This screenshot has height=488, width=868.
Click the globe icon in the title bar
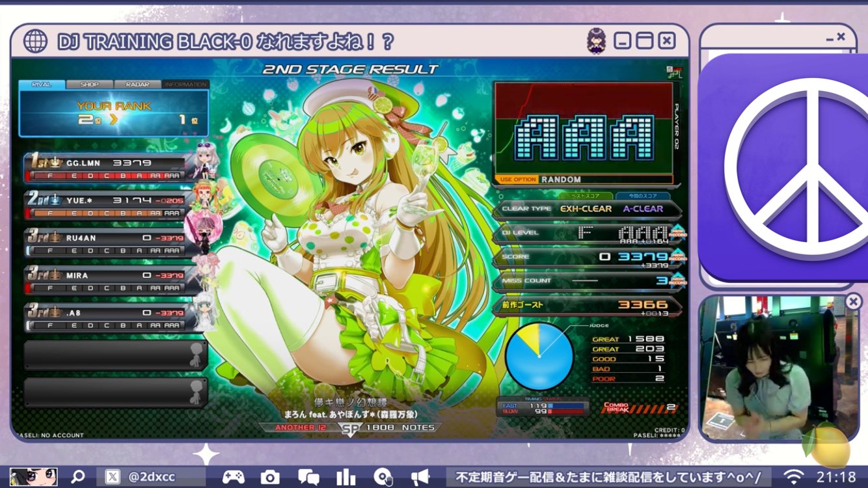[x=35, y=41]
